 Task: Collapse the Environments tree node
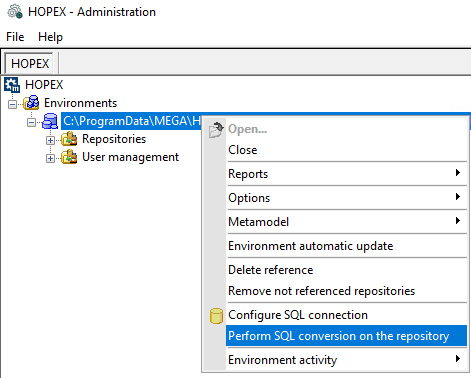click(x=12, y=104)
